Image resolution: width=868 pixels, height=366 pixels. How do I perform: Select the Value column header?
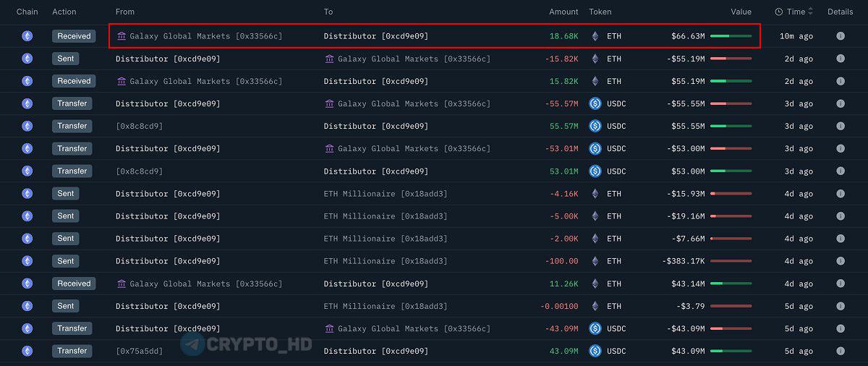click(x=741, y=12)
